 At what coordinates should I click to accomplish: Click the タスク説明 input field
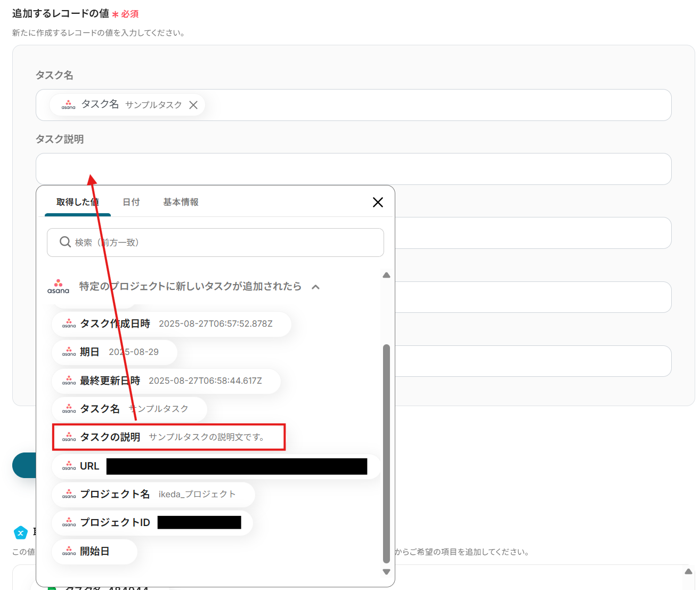[353, 169]
